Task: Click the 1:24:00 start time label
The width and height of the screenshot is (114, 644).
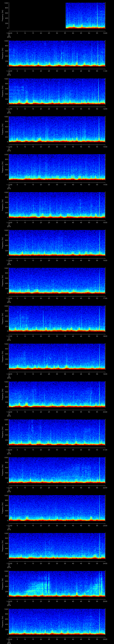Action: (x=9, y=601)
